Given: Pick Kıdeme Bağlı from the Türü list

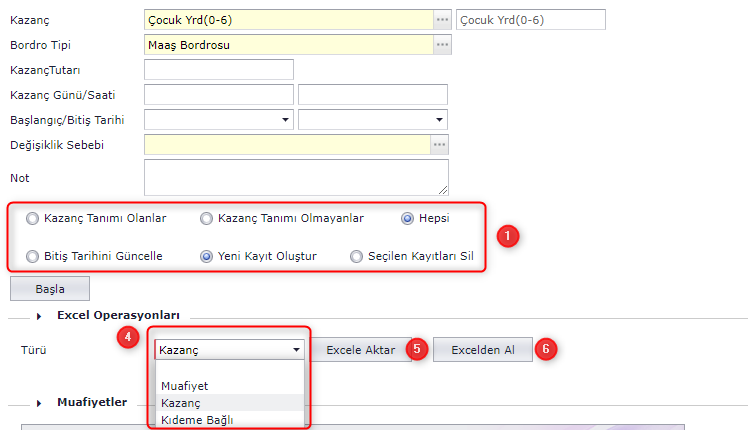Looking at the screenshot, I should pos(197,419).
